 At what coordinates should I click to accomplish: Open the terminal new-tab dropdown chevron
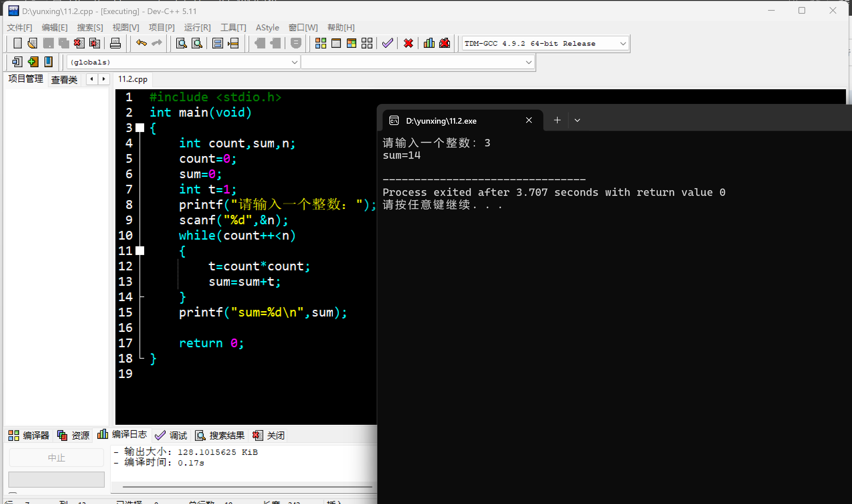pos(577,120)
